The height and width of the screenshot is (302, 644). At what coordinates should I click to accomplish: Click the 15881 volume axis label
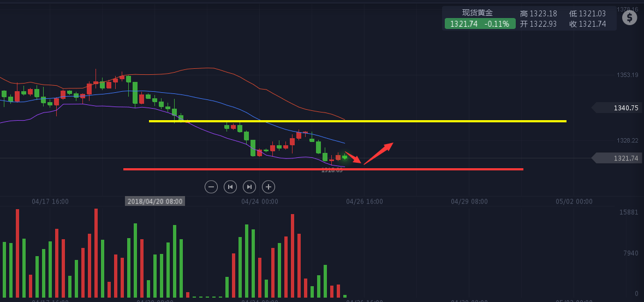[x=629, y=212]
